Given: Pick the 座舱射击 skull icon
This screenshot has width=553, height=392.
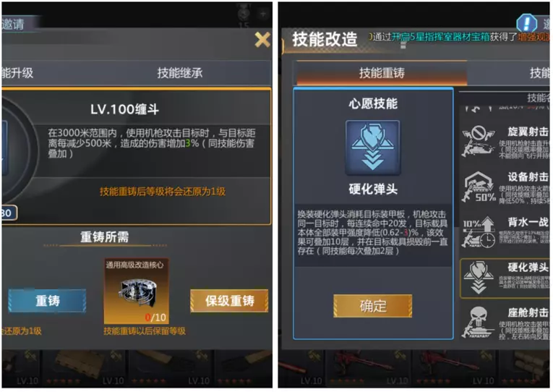Looking at the screenshot, I should 477,323.
